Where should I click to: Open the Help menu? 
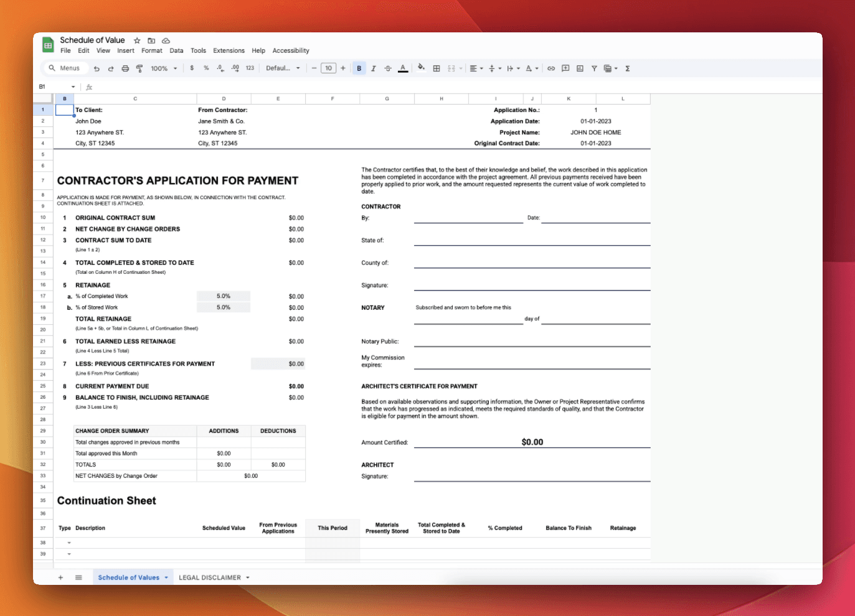point(258,50)
